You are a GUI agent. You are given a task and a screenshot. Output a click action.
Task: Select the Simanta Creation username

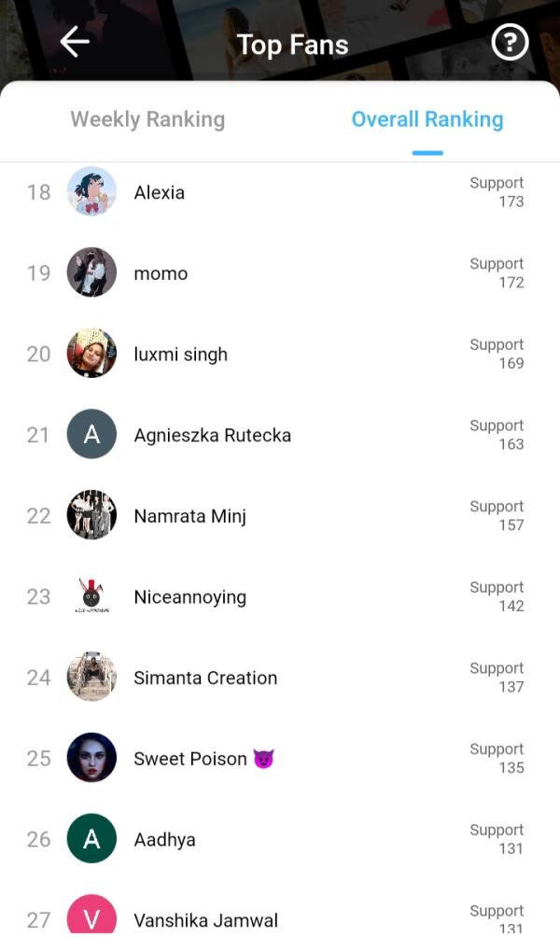point(205,678)
